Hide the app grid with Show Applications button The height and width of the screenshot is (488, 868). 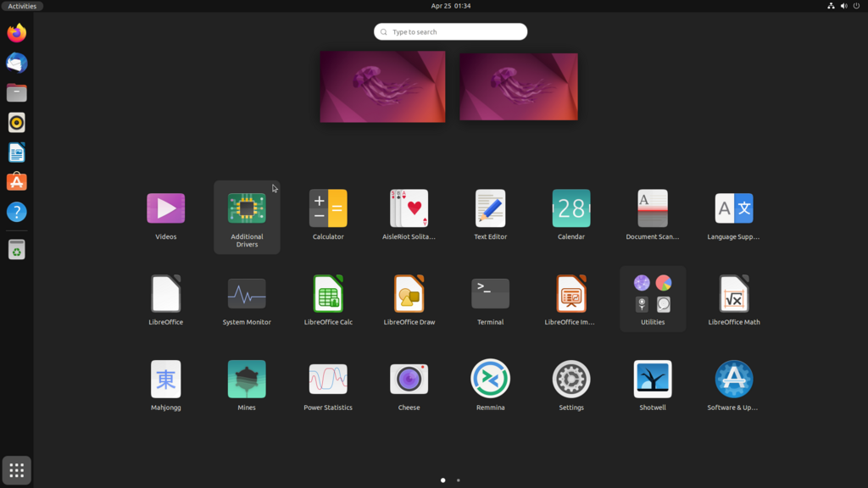[x=17, y=470]
